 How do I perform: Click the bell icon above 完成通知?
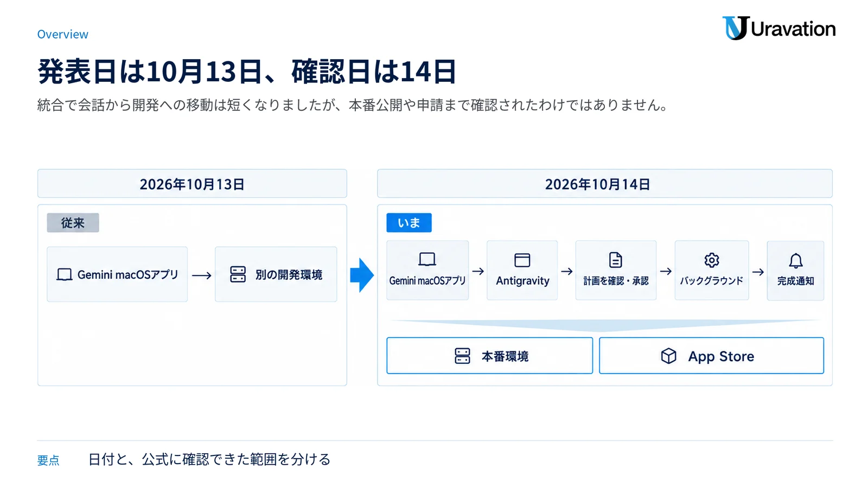(x=796, y=261)
